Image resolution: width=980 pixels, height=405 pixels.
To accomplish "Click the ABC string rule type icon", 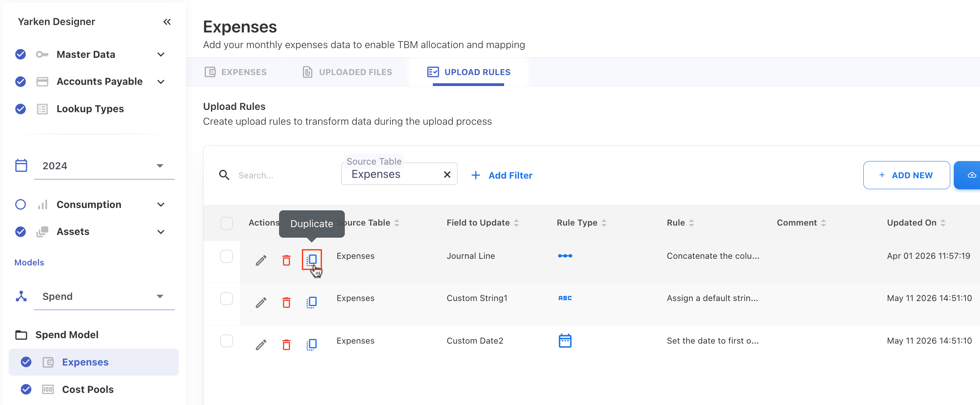I will (565, 298).
